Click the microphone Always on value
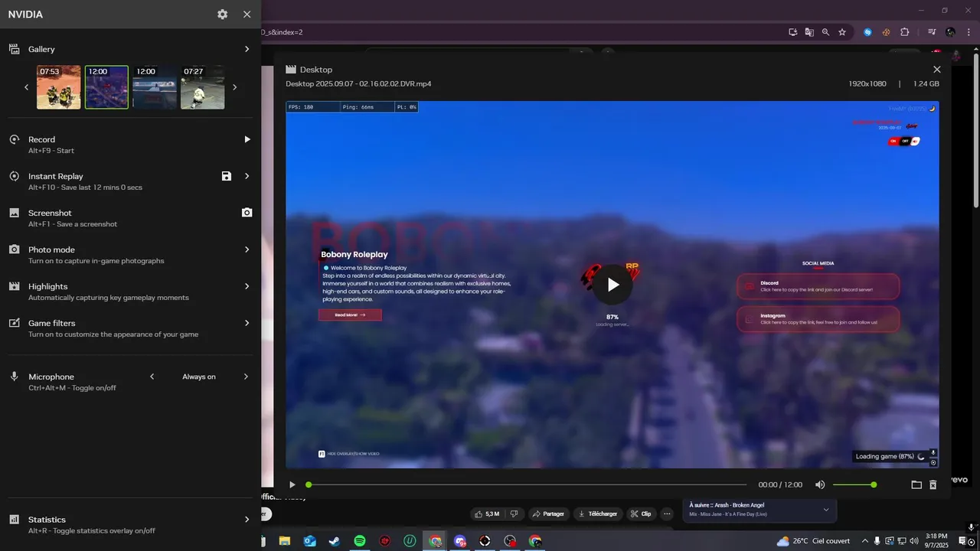The height and width of the screenshot is (551, 980). (x=199, y=377)
